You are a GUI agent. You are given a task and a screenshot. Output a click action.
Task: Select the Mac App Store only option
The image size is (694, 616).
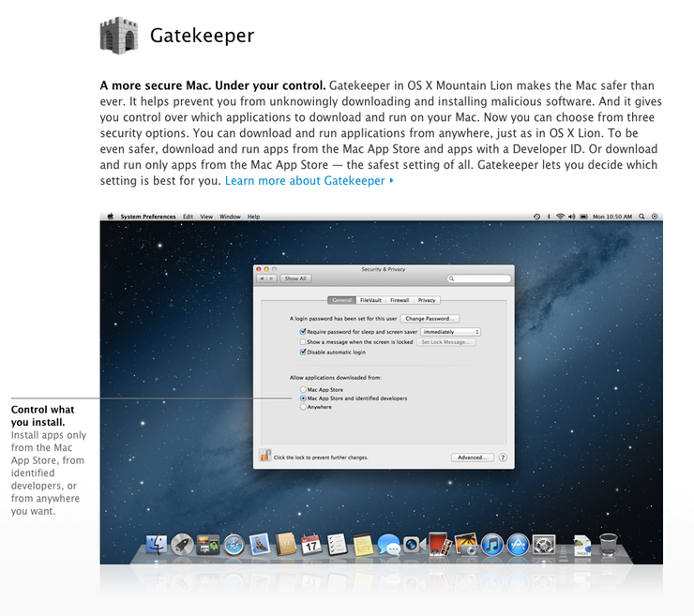(303, 390)
